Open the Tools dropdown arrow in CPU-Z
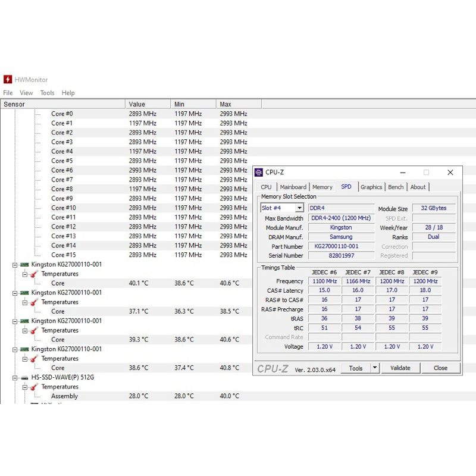 tap(374, 368)
